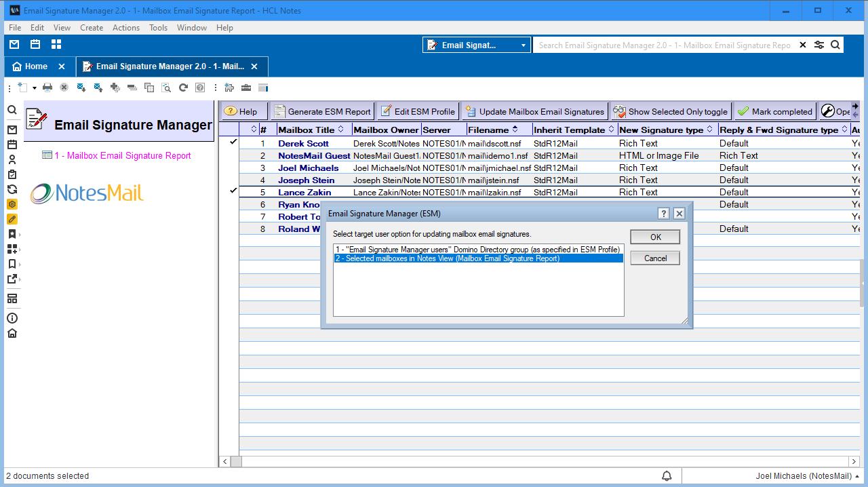The image size is (868, 487).
Task: Uncheck the selection mark beside Derek Scott
Action: coord(233,142)
